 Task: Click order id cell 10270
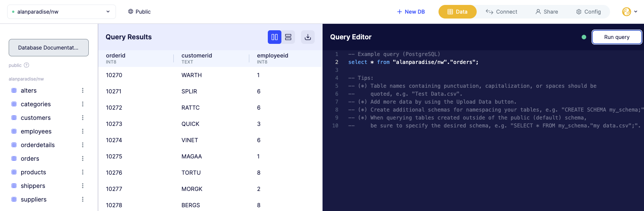(114, 75)
